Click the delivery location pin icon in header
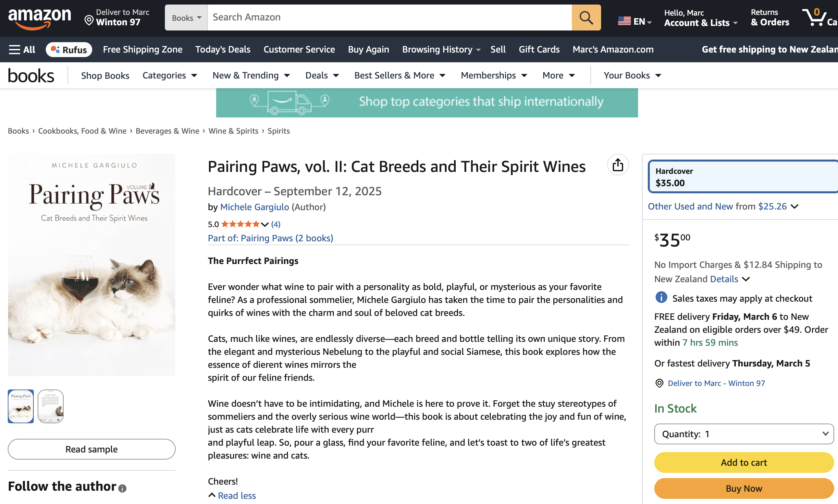 click(89, 21)
